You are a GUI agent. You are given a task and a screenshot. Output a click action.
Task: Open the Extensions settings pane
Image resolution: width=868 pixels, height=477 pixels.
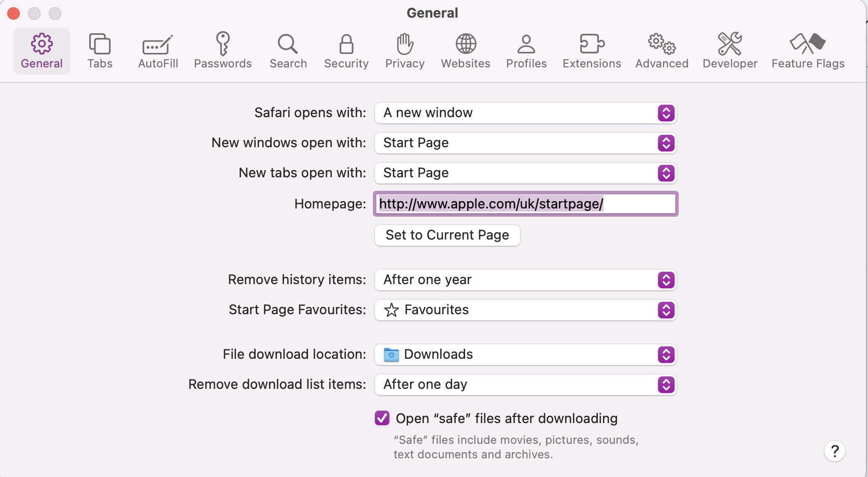(x=591, y=51)
